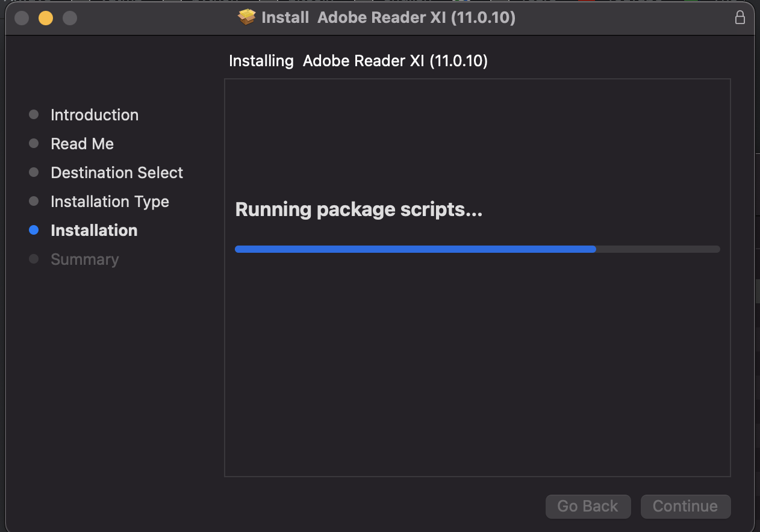
Task: Click the "Running package scripts..." status text
Action: pos(358,209)
